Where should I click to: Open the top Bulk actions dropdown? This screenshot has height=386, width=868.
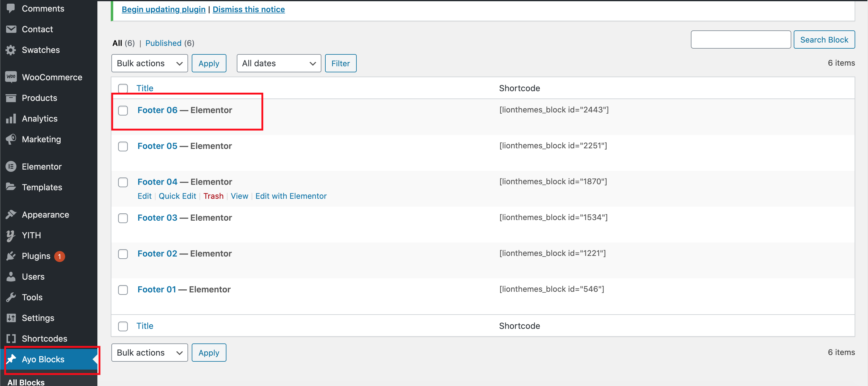(149, 63)
